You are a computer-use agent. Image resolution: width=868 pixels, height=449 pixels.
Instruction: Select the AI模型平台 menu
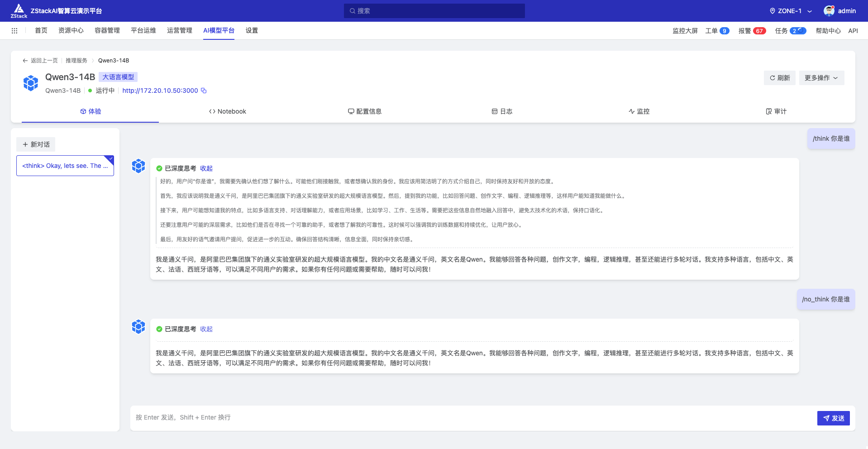219,30
